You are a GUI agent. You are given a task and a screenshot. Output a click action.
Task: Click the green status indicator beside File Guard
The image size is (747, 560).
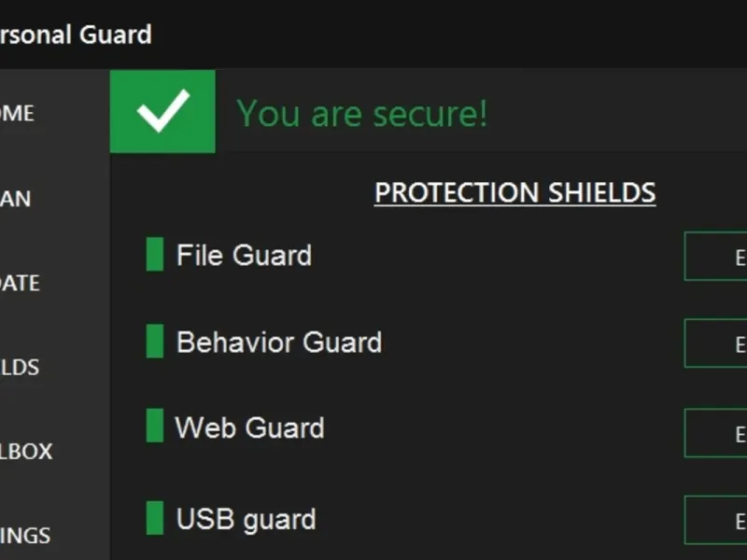tap(155, 255)
